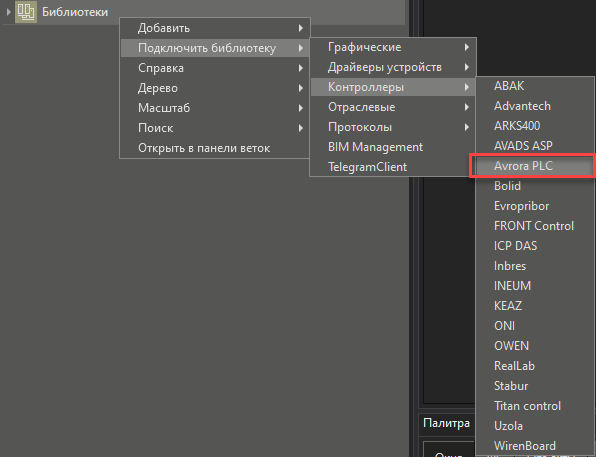Image resolution: width=596 pixels, height=457 pixels.
Task: Connect the BIM Management library
Action: click(393, 147)
